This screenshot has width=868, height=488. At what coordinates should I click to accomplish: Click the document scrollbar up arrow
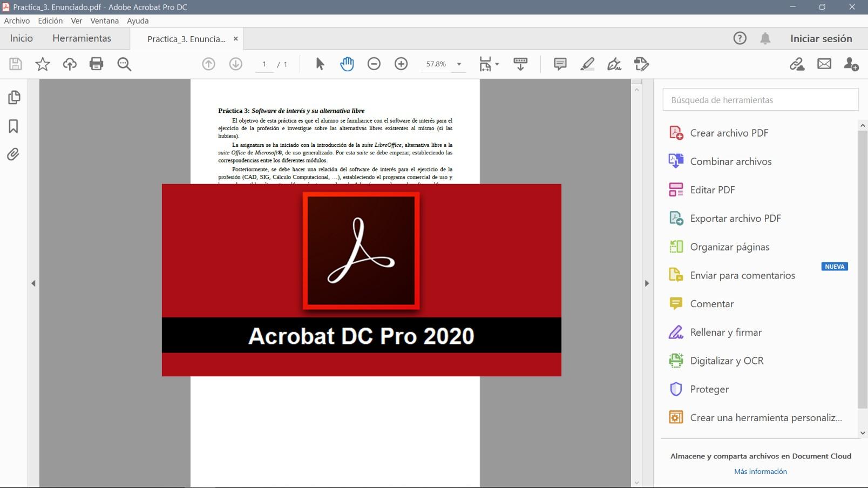(x=637, y=90)
